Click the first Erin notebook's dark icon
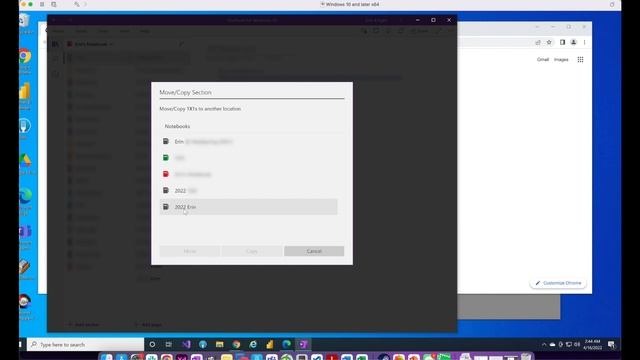 tap(166, 141)
